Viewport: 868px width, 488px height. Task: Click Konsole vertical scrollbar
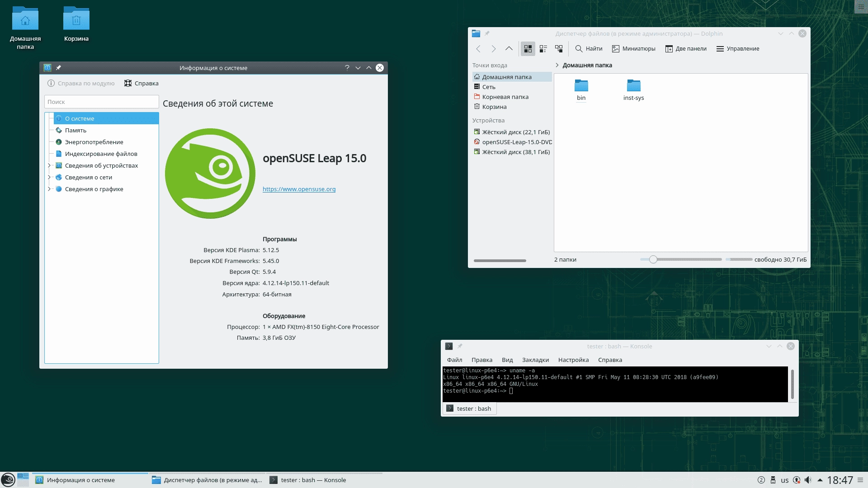tap(792, 384)
